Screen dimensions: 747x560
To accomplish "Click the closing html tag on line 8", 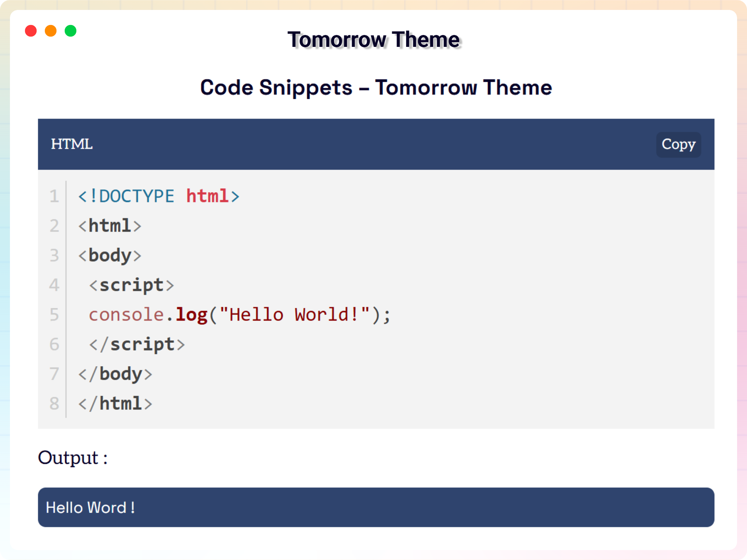I will (115, 404).
